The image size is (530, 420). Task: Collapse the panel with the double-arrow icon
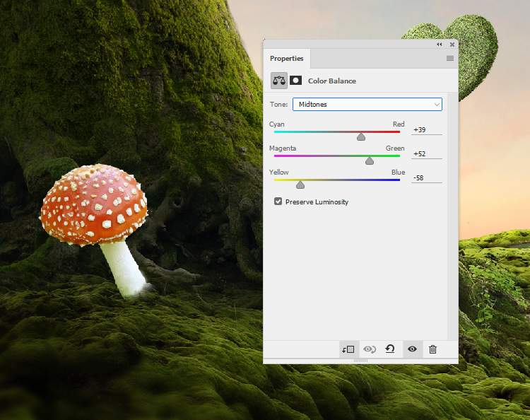pos(440,44)
